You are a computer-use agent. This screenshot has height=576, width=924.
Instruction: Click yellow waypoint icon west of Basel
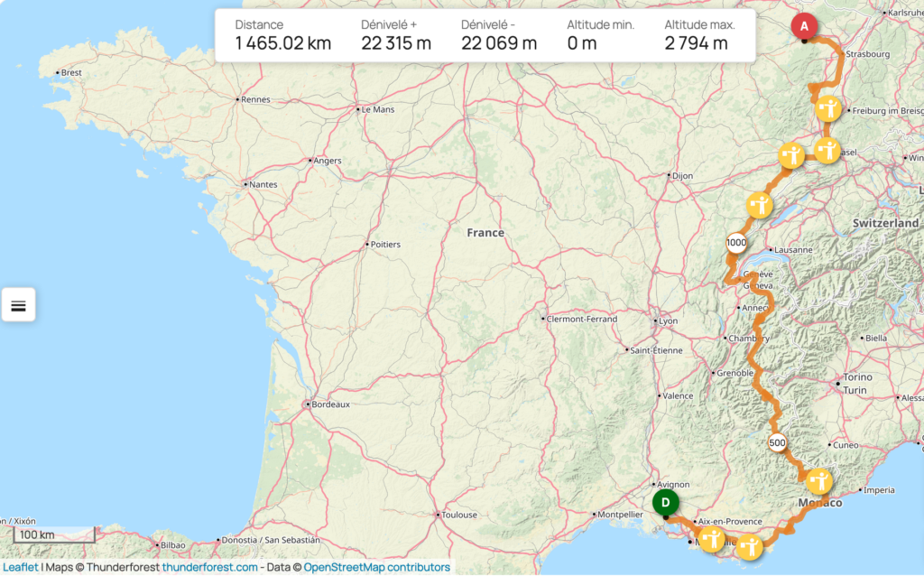(x=791, y=155)
